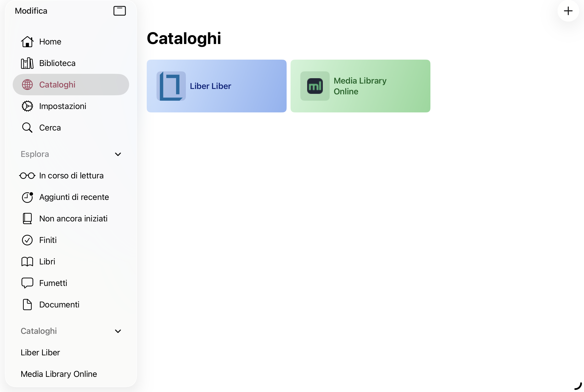Click the closed book icon for Non ancora iniziati
This screenshot has width=584, height=392.
point(27,219)
